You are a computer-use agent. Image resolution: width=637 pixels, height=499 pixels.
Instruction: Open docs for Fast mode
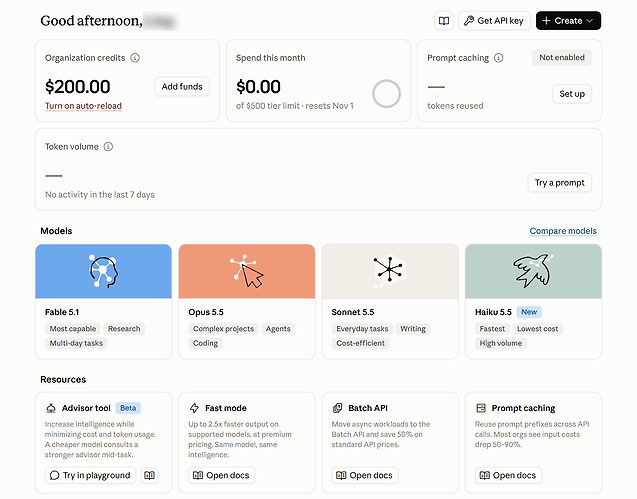point(221,475)
